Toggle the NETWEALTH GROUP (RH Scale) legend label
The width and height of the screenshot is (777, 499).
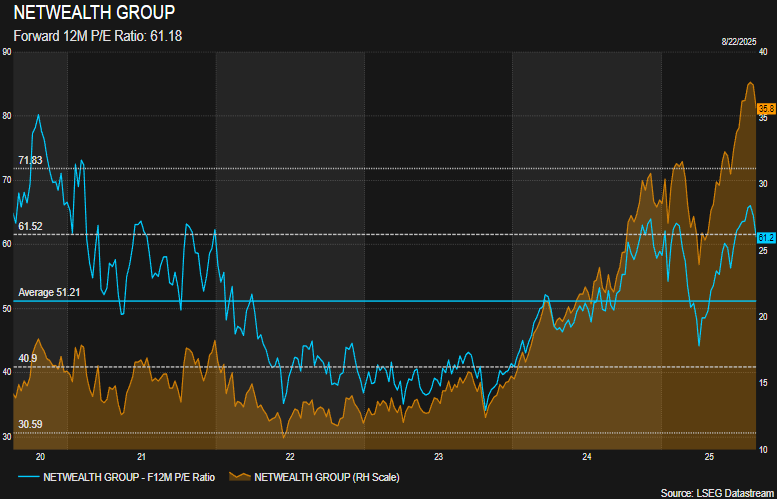click(x=328, y=476)
